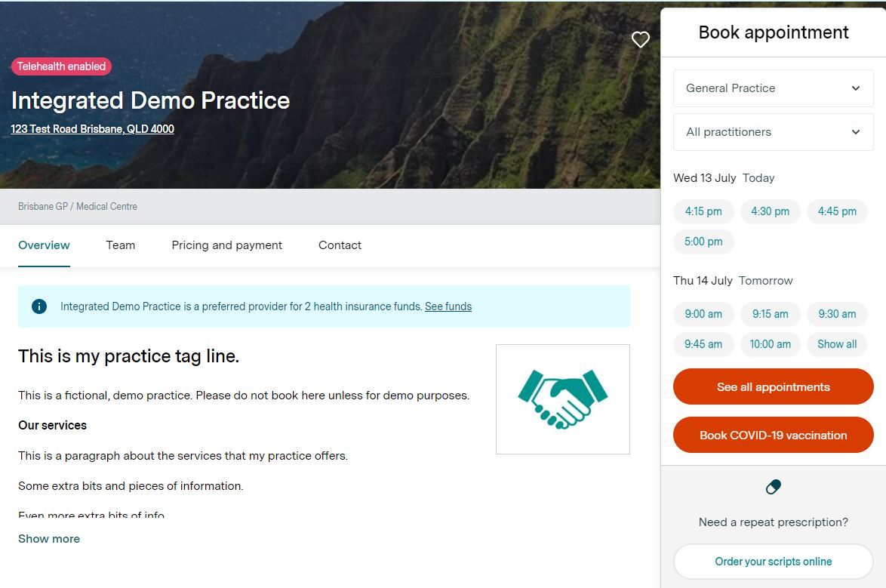Click Order your scripts online

tap(773, 562)
